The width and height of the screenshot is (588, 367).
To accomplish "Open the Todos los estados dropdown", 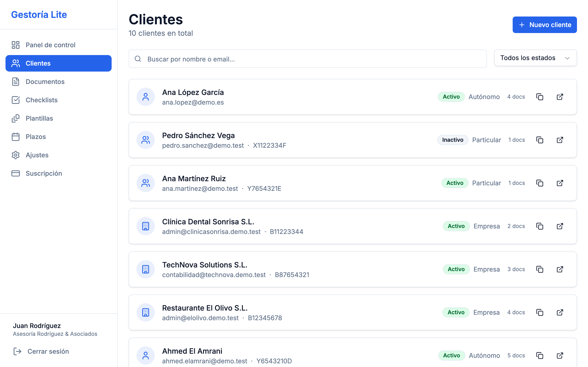I will (x=535, y=58).
